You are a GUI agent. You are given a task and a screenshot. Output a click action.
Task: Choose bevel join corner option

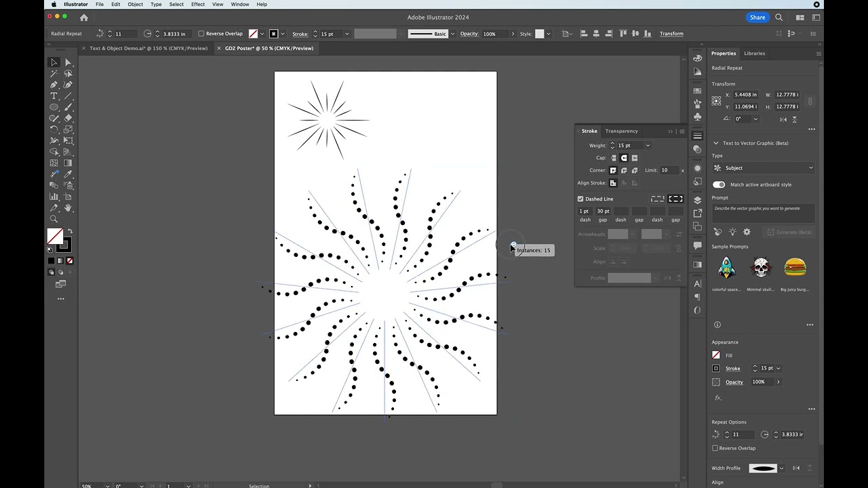click(x=635, y=170)
